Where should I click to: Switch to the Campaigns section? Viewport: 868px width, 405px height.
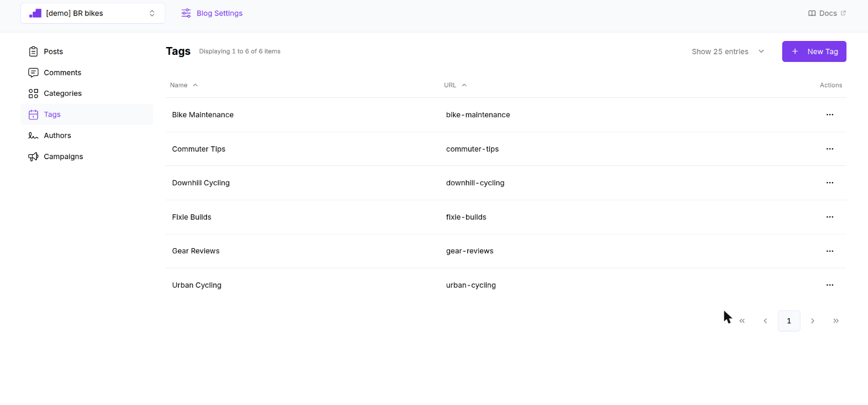(x=87, y=157)
